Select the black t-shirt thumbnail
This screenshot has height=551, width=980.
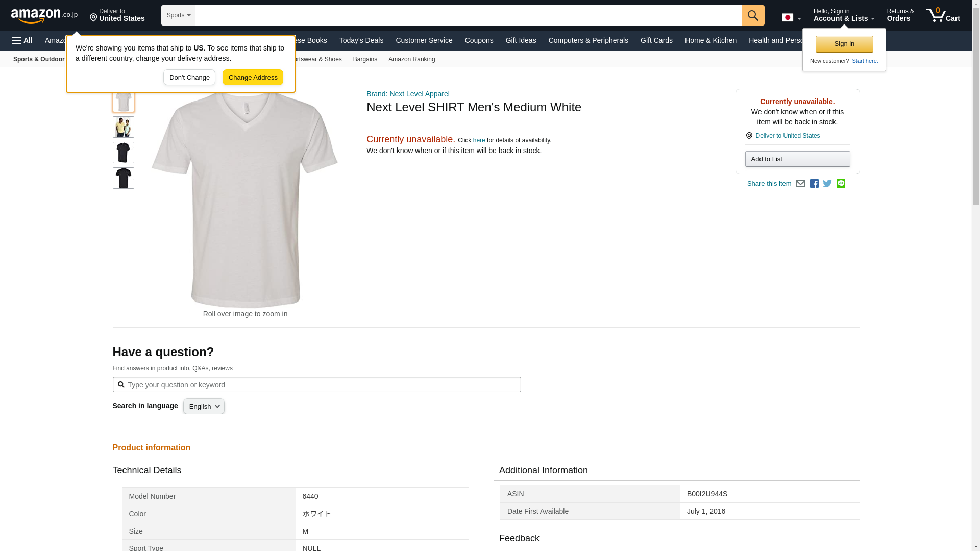point(123,153)
